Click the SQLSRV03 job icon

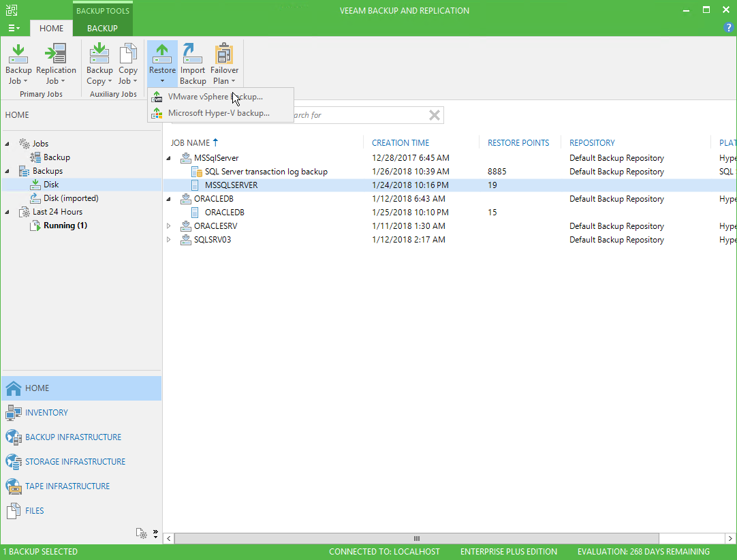point(186,240)
